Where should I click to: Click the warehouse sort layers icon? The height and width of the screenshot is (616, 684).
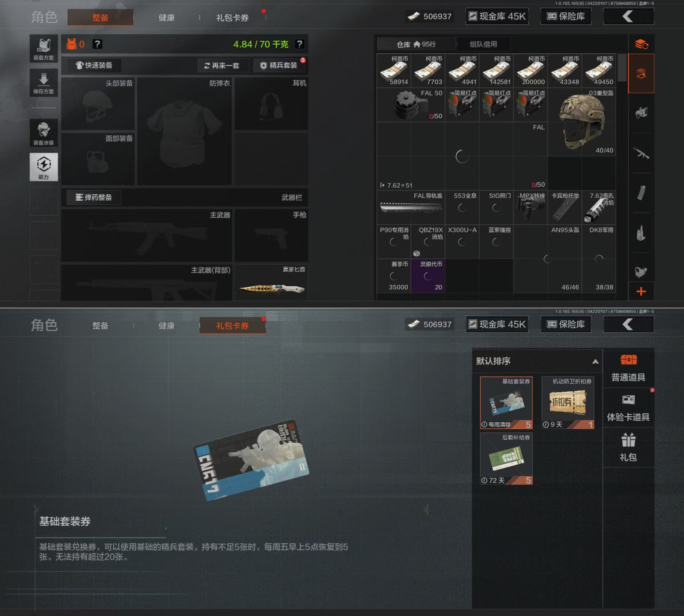click(641, 44)
